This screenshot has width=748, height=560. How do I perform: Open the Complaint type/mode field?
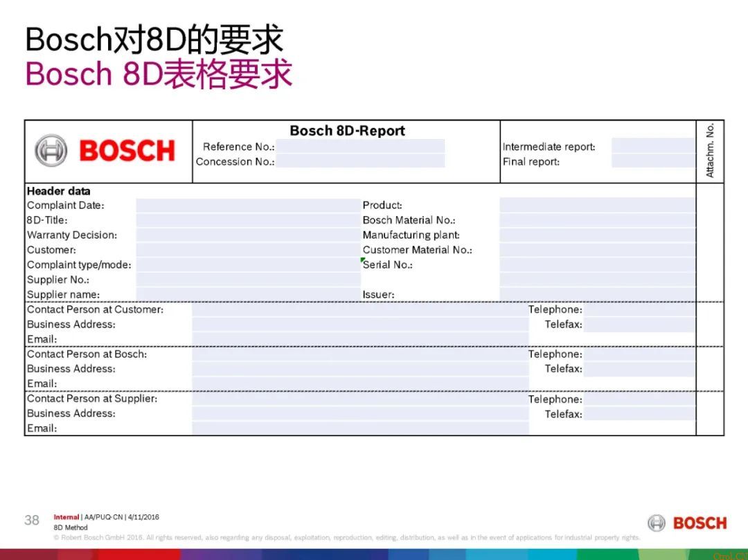point(249,264)
